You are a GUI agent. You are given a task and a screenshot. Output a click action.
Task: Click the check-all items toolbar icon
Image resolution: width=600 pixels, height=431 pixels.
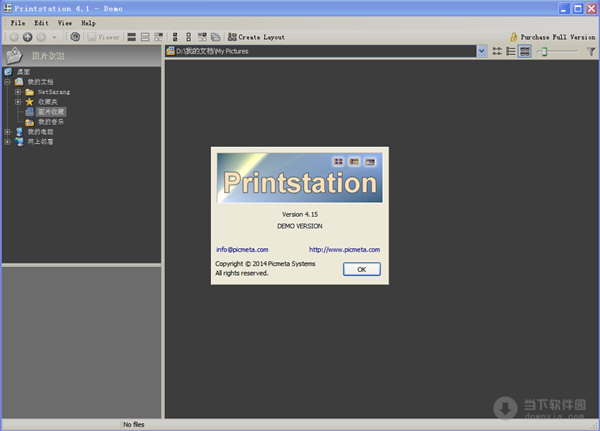pos(175,37)
